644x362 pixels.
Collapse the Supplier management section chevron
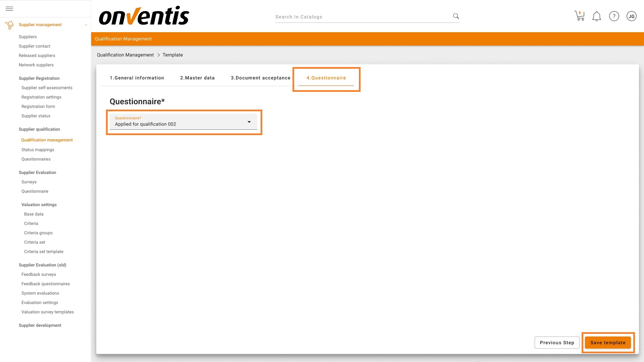click(86, 25)
